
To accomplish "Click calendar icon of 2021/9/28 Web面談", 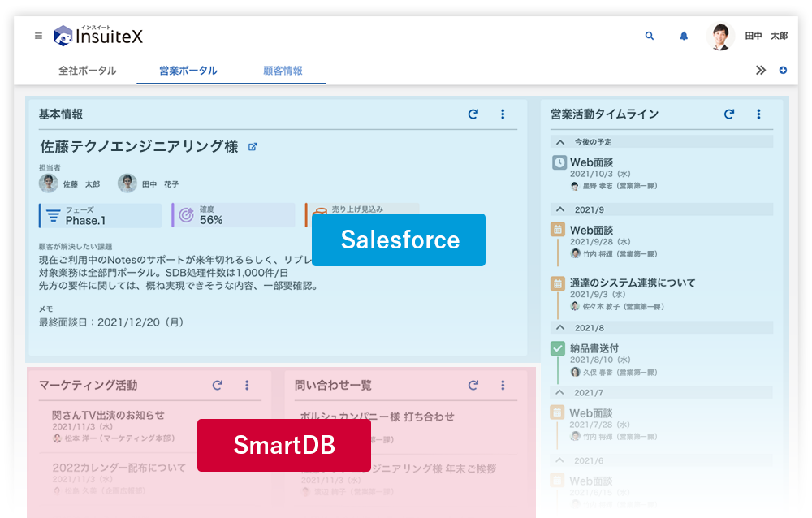I will click(x=558, y=230).
